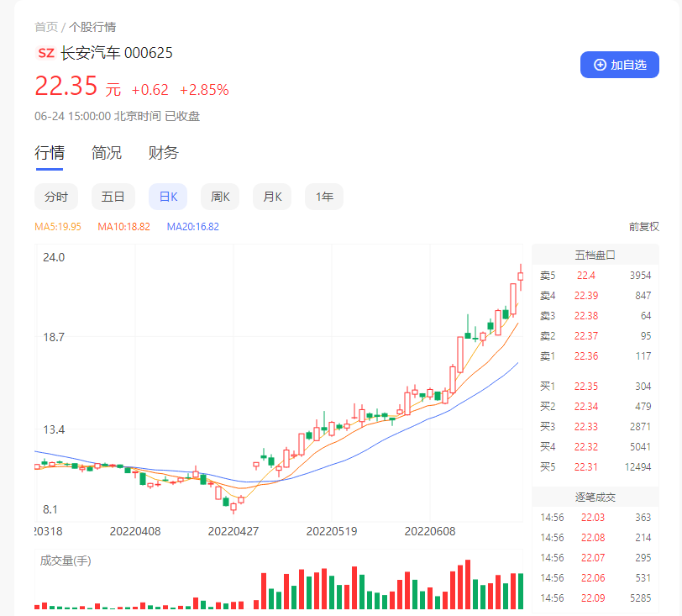Select the 日K chart period
682x616 pixels.
point(168,197)
